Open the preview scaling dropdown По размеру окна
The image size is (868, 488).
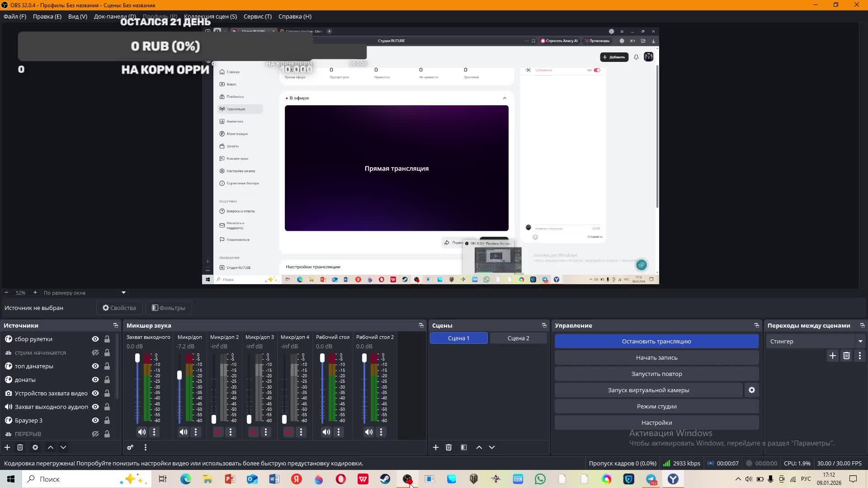[84, 293]
